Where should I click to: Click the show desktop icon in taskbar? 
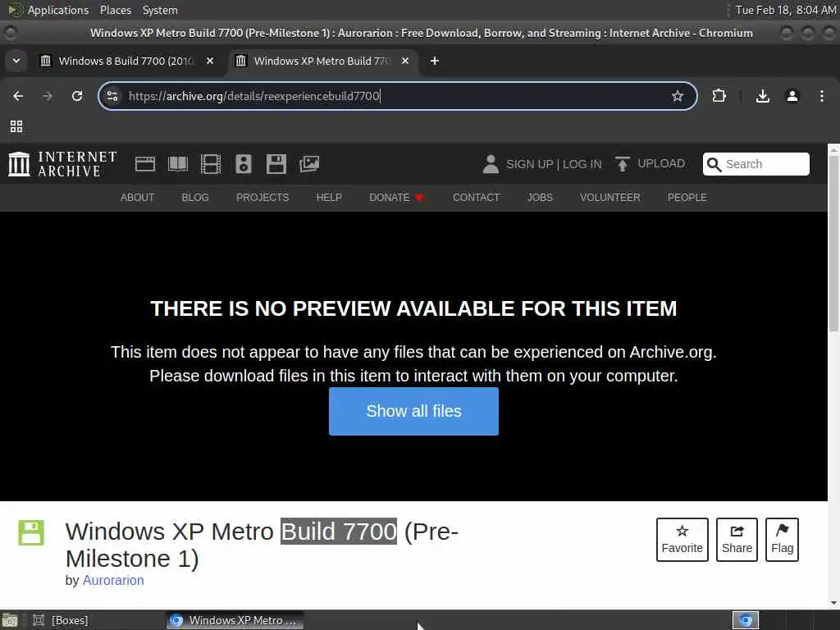[10, 620]
